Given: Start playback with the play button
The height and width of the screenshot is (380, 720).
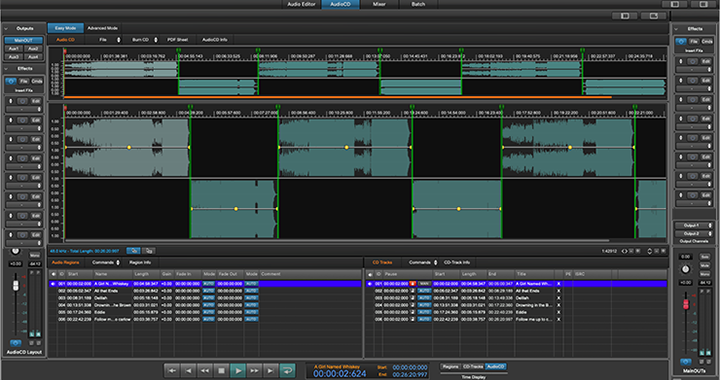Looking at the screenshot, I should (x=238, y=370).
